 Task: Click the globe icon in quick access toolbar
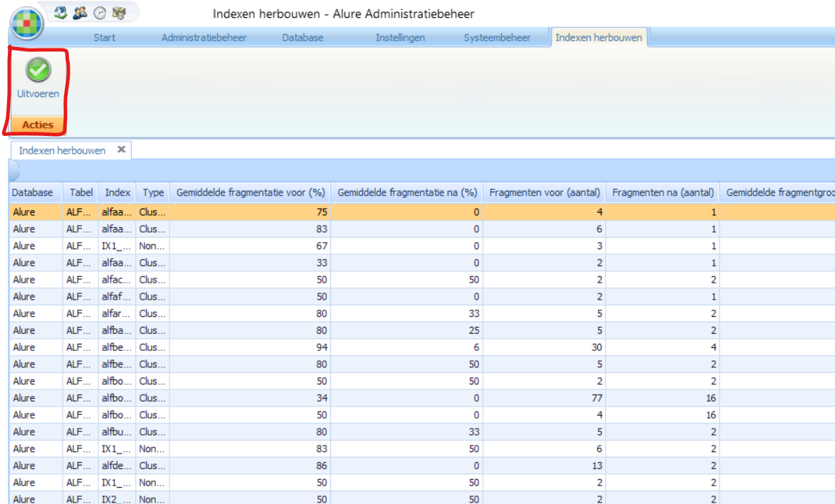61,12
